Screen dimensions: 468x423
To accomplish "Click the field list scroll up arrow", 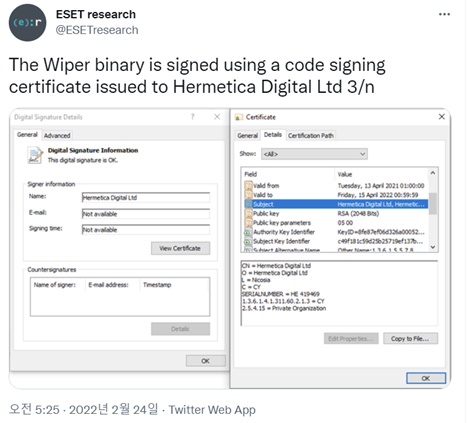I will 433,173.
